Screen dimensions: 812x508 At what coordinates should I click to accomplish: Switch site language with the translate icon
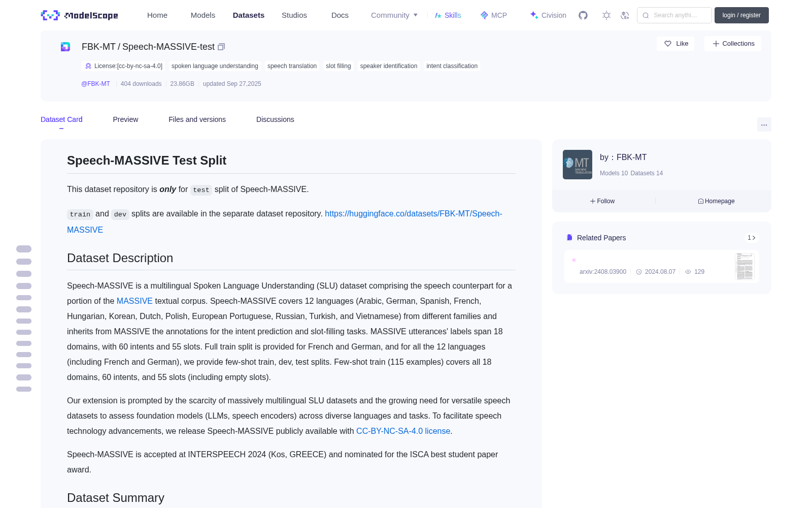[x=625, y=15]
